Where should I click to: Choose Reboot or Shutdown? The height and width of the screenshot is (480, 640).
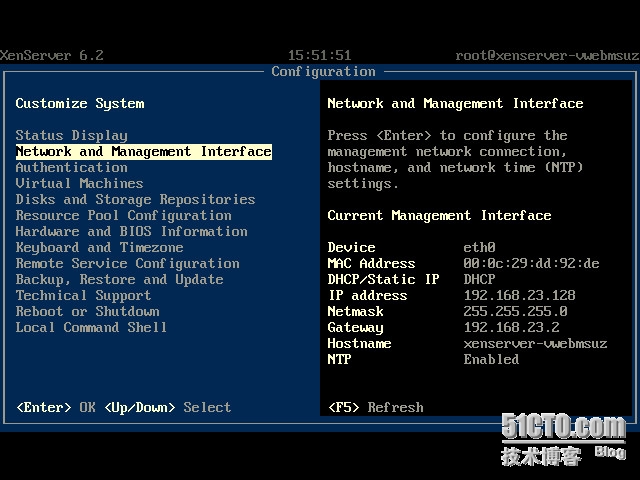click(88, 311)
